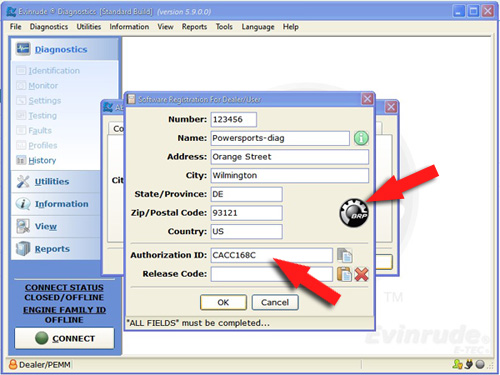
Task: Click the Settings icon in Diagnostics list
Action: pyautogui.click(x=21, y=100)
